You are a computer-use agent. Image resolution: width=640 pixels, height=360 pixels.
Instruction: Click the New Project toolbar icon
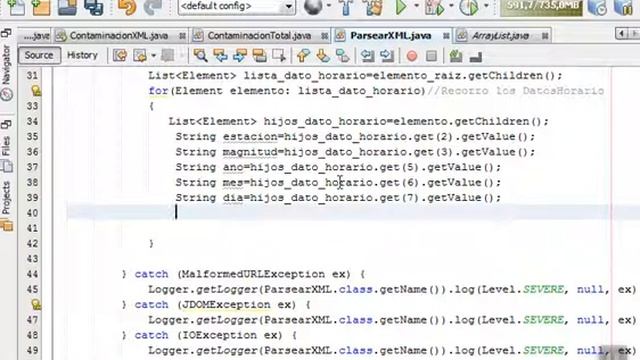[x=41, y=7]
